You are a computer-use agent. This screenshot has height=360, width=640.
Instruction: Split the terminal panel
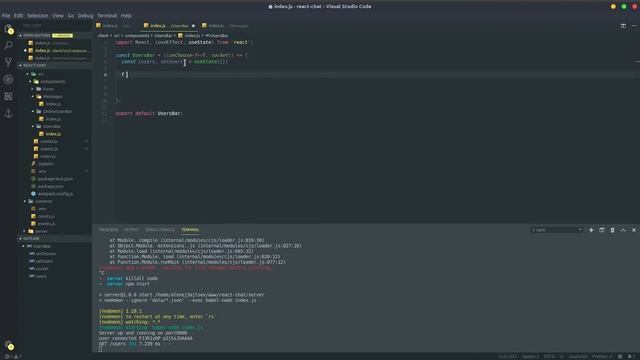coord(602,230)
